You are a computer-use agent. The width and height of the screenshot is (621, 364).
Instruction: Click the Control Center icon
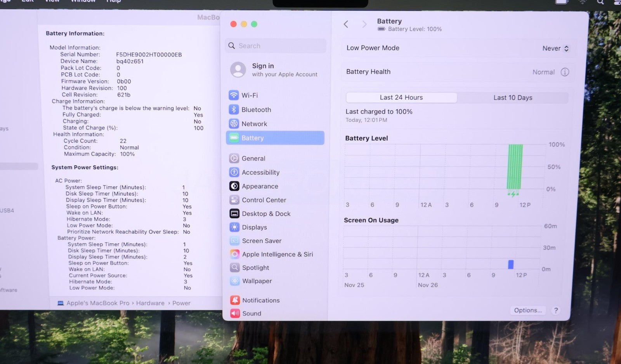(x=234, y=200)
